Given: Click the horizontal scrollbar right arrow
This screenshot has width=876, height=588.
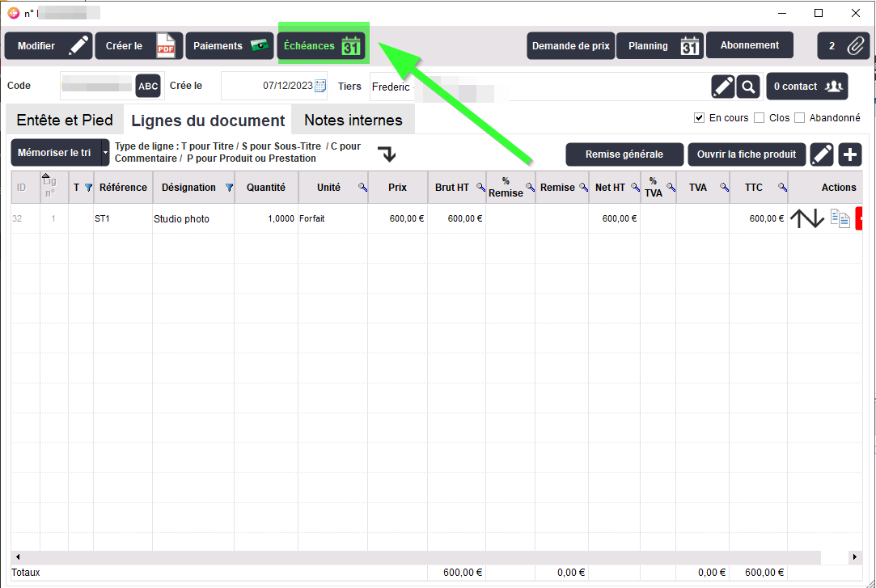Looking at the screenshot, I should point(855,557).
